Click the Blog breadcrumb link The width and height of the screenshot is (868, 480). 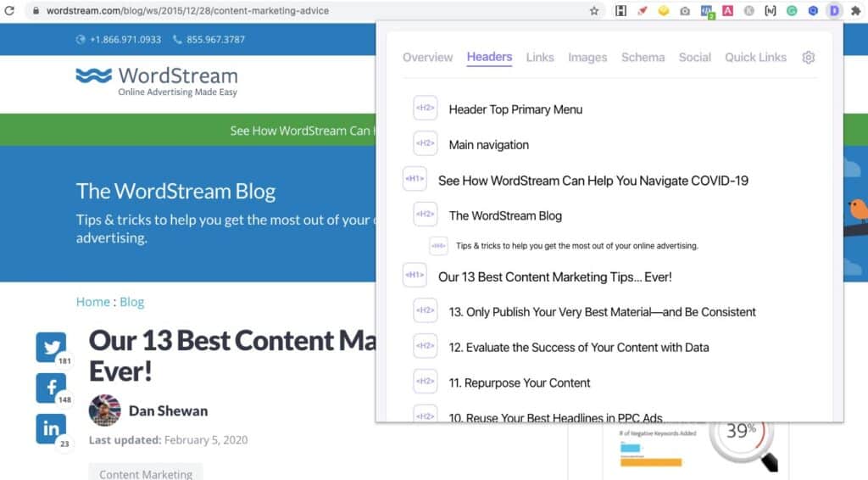tap(131, 302)
